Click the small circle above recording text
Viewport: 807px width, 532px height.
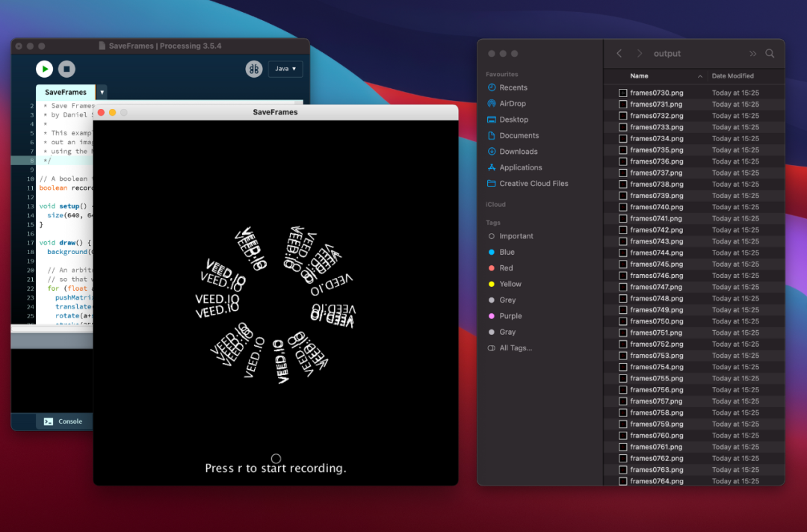coord(276,458)
